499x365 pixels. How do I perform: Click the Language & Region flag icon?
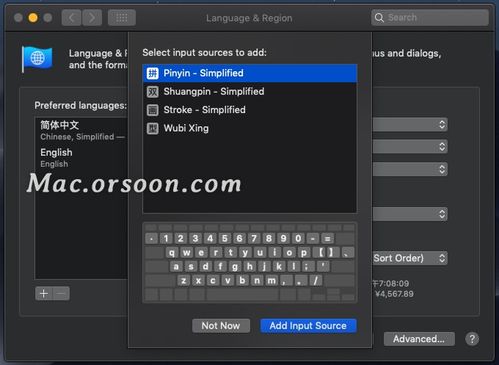click(x=37, y=59)
